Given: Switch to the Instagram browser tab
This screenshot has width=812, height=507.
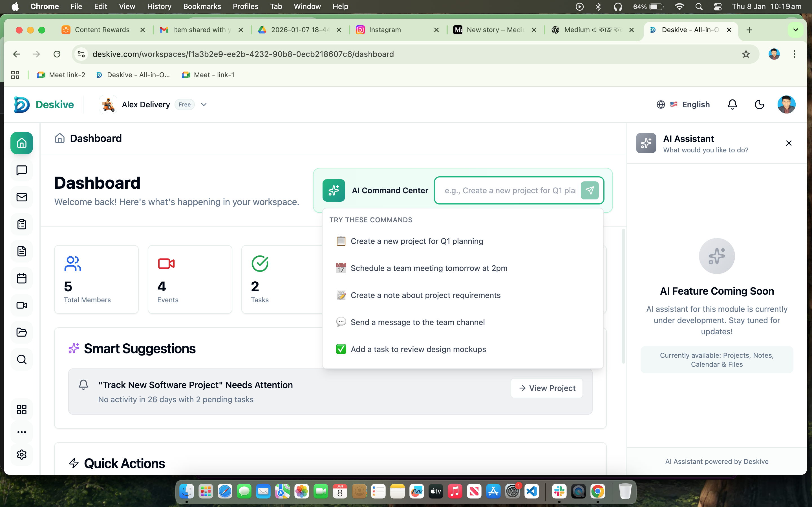Looking at the screenshot, I should click(386, 30).
